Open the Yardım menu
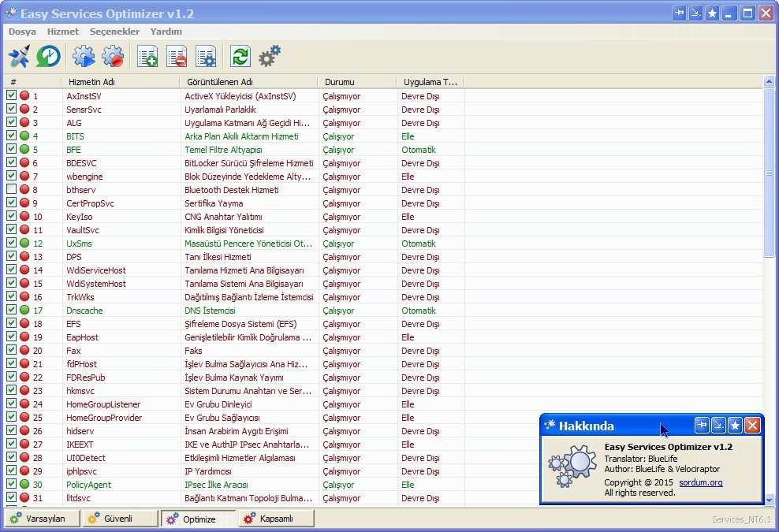This screenshot has height=532, width=779. [x=166, y=32]
